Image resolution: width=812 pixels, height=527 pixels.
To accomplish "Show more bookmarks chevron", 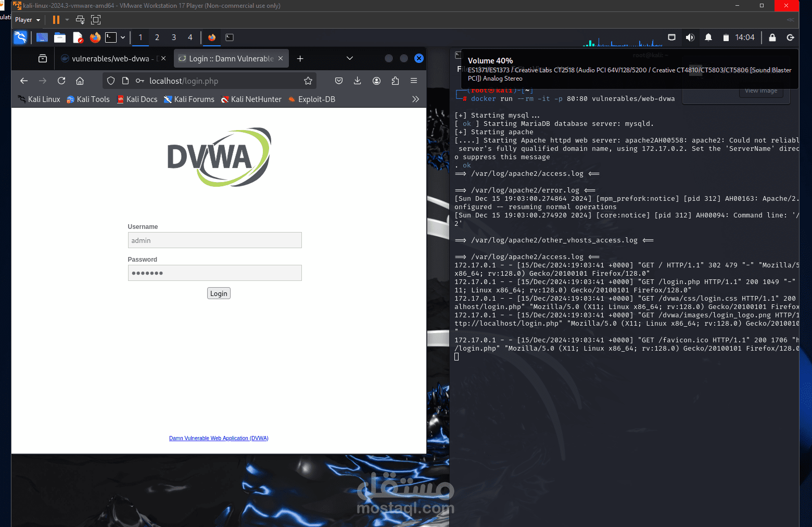I will coord(415,99).
